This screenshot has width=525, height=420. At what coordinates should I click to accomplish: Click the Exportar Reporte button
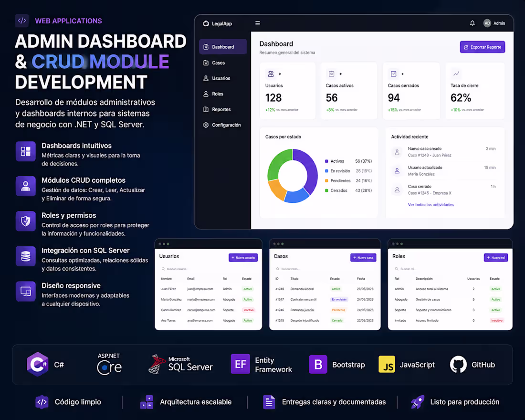tap(483, 47)
